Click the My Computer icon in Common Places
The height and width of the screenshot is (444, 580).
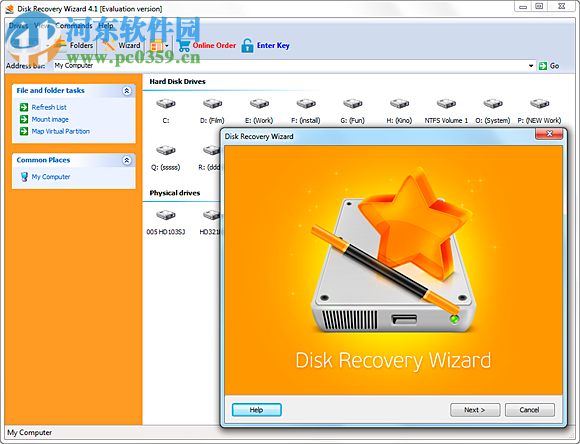pos(24,177)
